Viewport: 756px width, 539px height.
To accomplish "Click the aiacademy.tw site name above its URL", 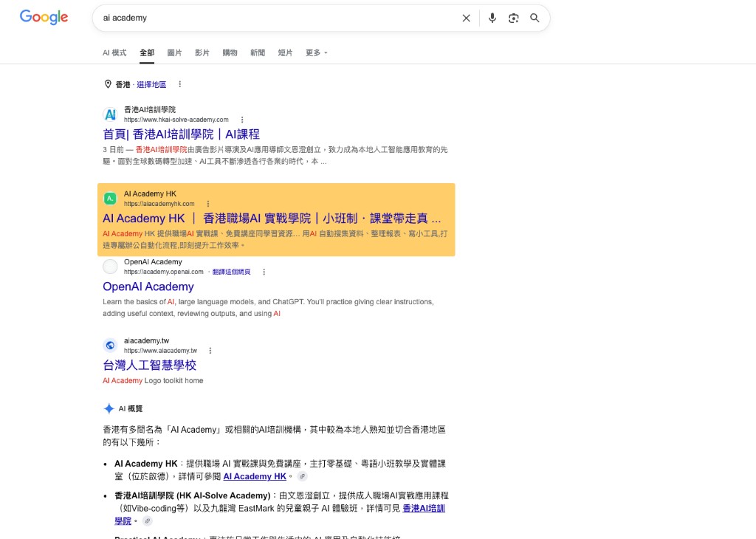I will pos(147,340).
